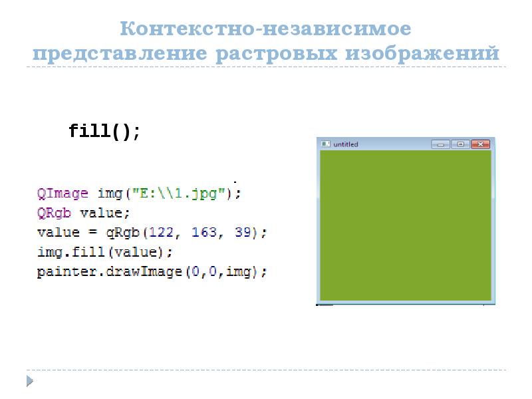Click the subtitle line "представление растровых изображений"
Image resolution: width=532 pixels, height=399 pixels.
click(266, 54)
